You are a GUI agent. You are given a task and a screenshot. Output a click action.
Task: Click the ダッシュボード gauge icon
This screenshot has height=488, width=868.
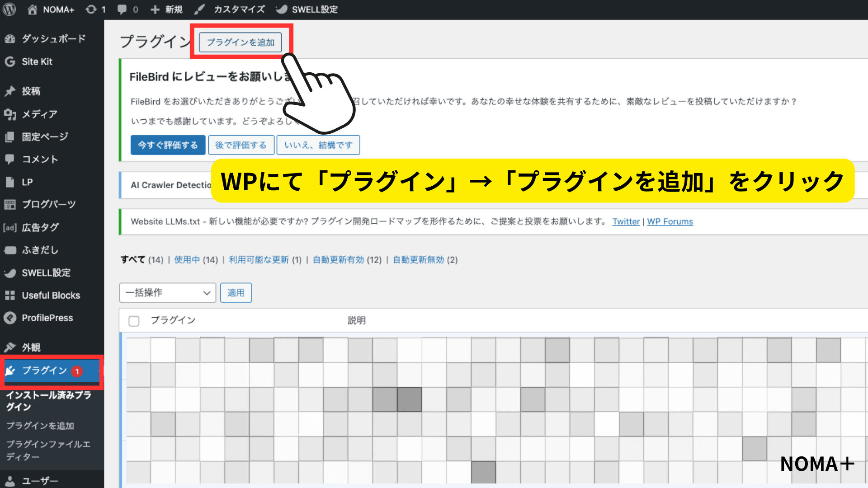pyautogui.click(x=10, y=39)
